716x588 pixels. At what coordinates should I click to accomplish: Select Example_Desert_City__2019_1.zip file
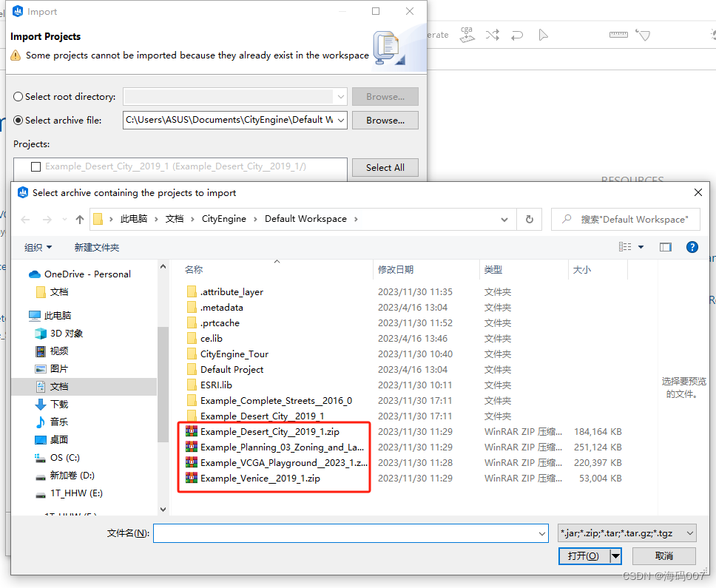270,432
